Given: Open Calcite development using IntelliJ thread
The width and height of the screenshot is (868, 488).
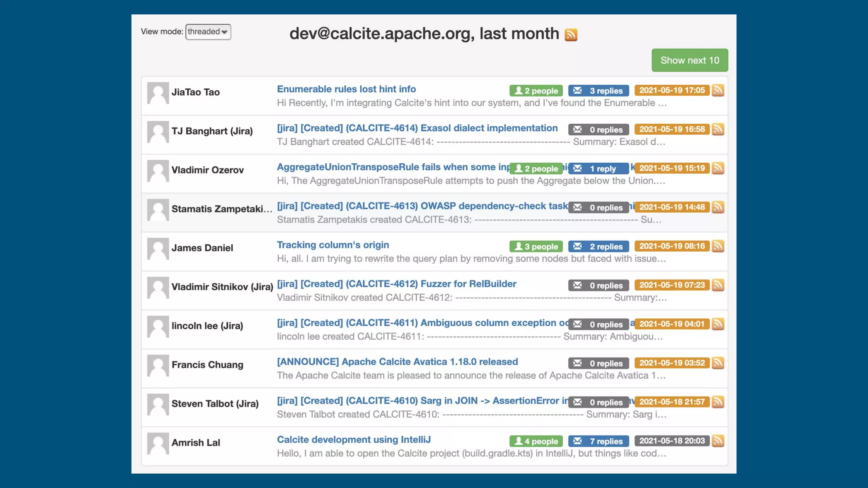Looking at the screenshot, I should pos(353,440).
